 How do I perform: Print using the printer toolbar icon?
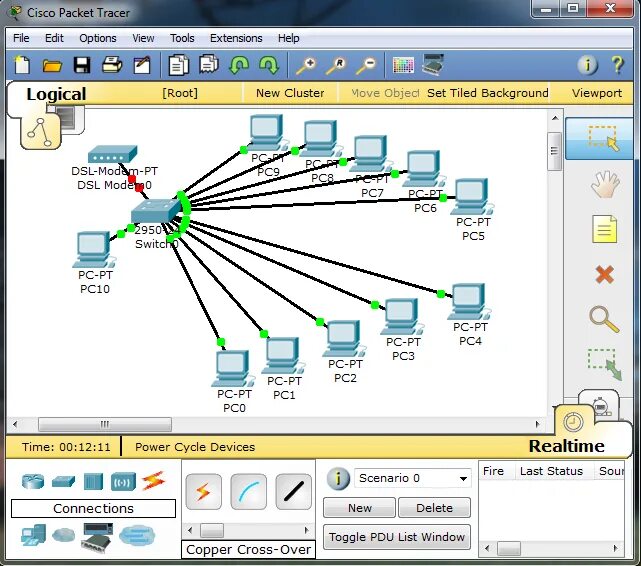coord(112,65)
